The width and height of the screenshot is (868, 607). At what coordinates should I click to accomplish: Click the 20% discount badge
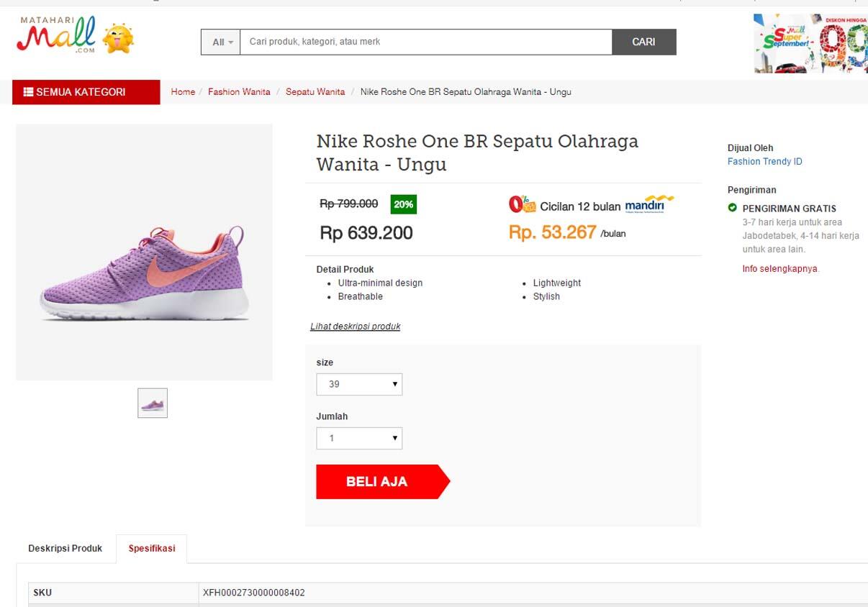pos(403,204)
